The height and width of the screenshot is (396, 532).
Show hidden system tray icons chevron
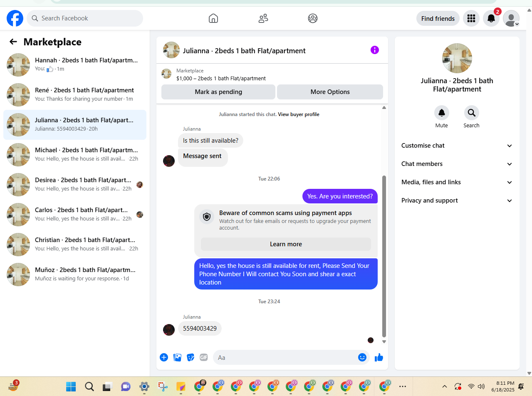(445, 386)
